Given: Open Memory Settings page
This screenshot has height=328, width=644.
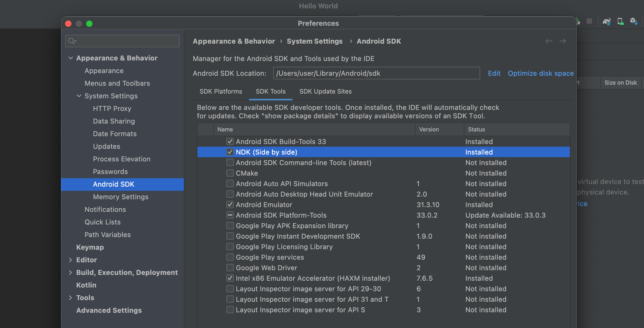Looking at the screenshot, I should [121, 197].
